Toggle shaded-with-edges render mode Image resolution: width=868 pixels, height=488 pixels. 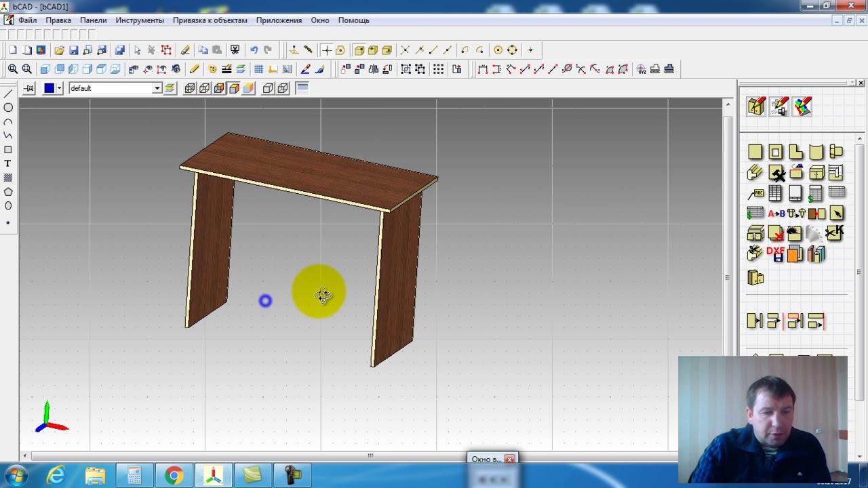tap(234, 88)
